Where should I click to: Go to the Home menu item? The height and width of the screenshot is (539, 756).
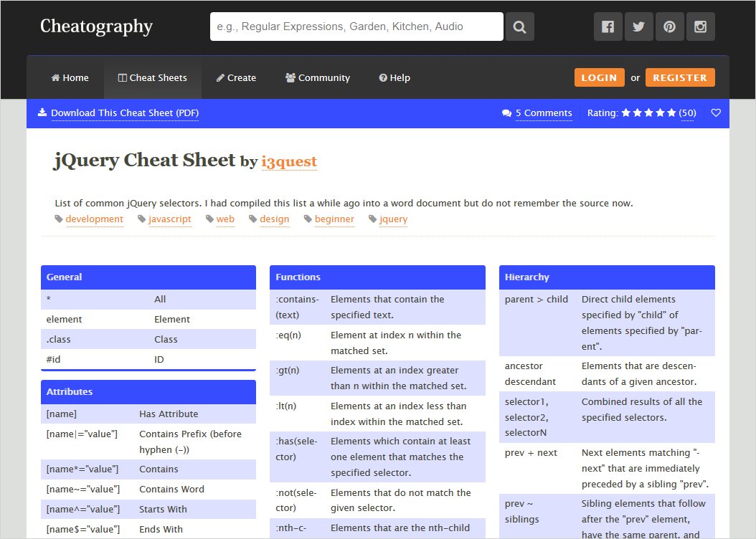(70, 78)
